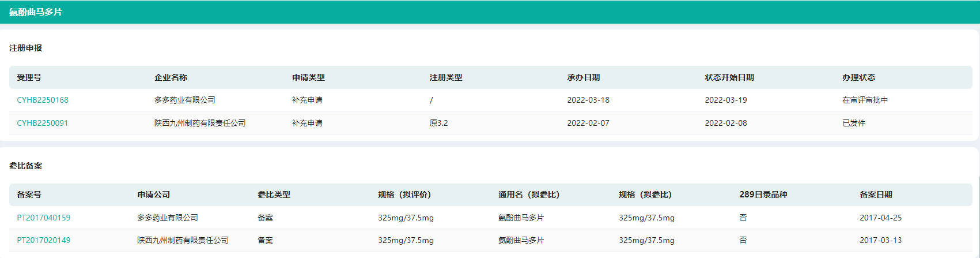Open the CYHB2250168 acceptance number link
The image size is (980, 258).
43,100
